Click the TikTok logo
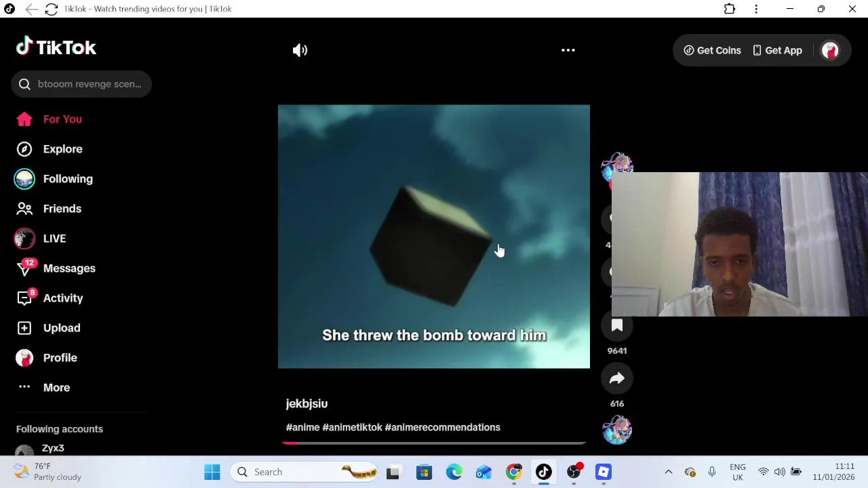 (x=56, y=47)
